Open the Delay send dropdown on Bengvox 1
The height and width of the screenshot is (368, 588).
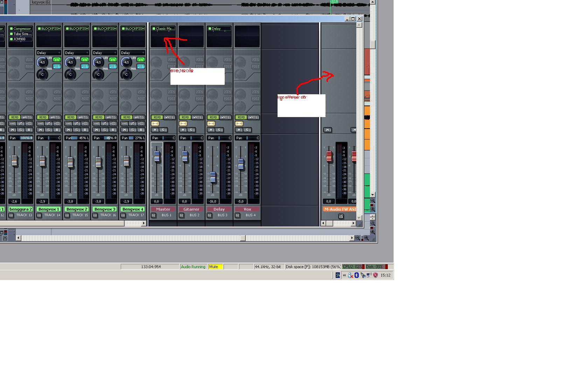[x=49, y=53]
